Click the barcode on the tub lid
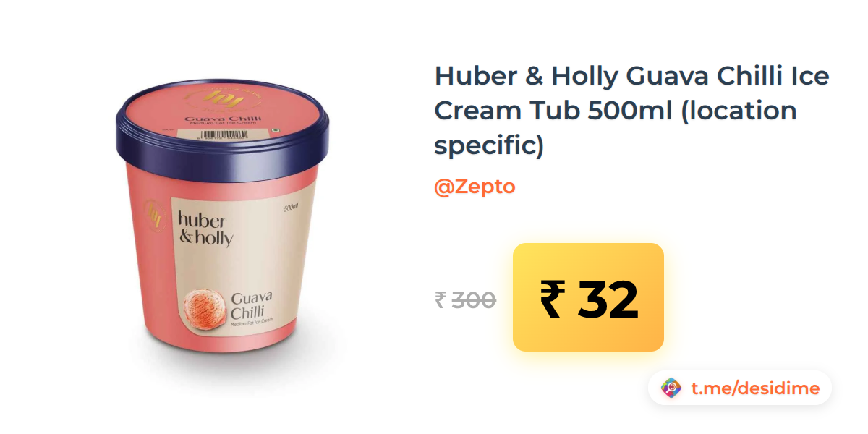The height and width of the screenshot is (434, 868). coord(223,135)
